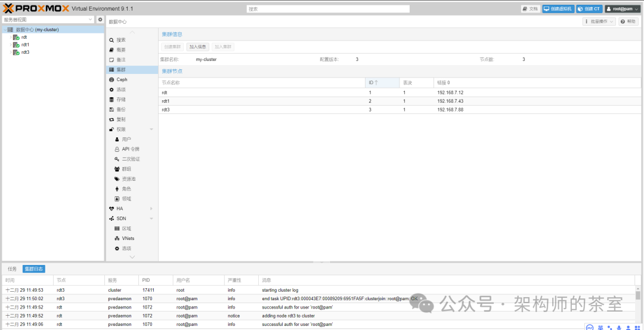
Task: Collapse the SDN submenu arrow
Action: (x=151, y=218)
